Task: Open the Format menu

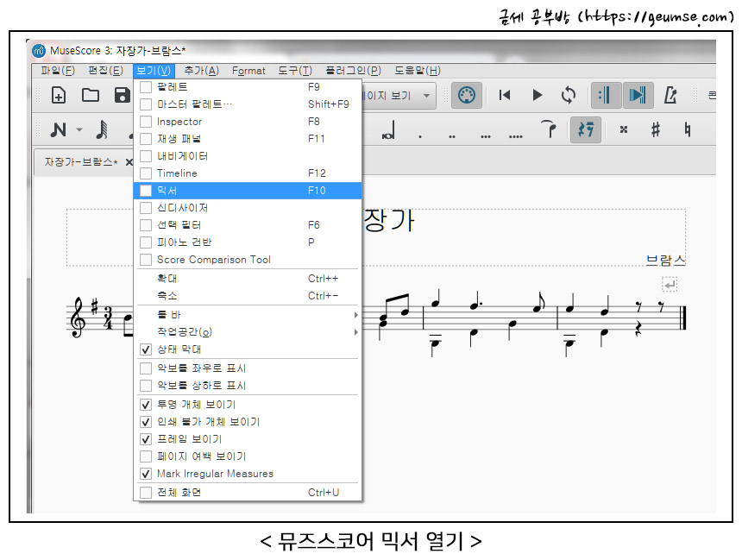Action: point(248,71)
